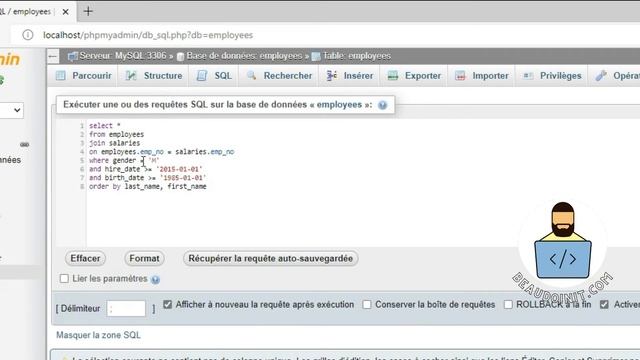Click the server icon in breadcrumb

pos(73,56)
